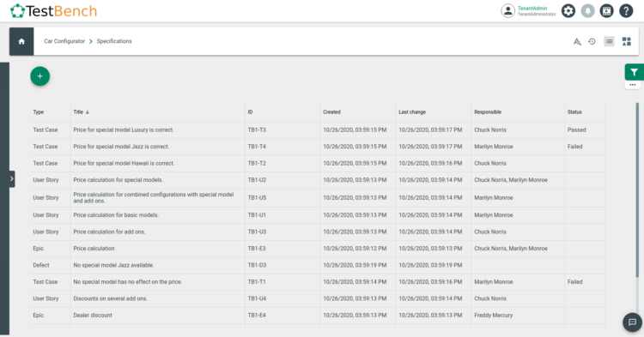Click responsible 'Freddy Mercury'

[x=493, y=316]
